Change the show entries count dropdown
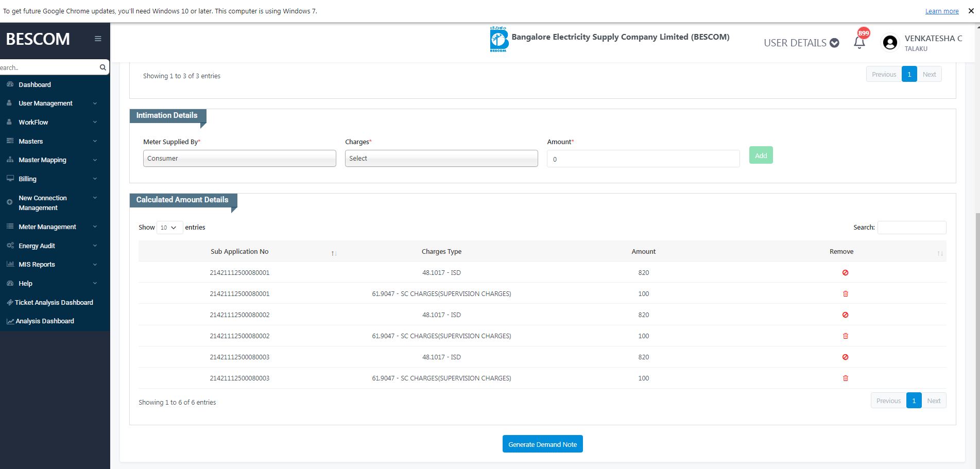Image resolution: width=980 pixels, height=469 pixels. click(169, 228)
